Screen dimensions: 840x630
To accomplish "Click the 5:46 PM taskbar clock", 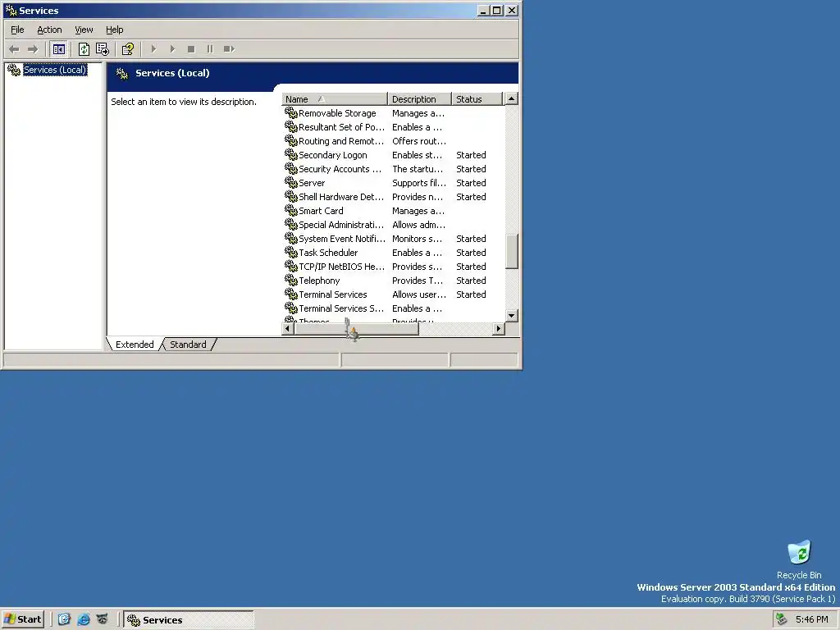I will click(811, 619).
